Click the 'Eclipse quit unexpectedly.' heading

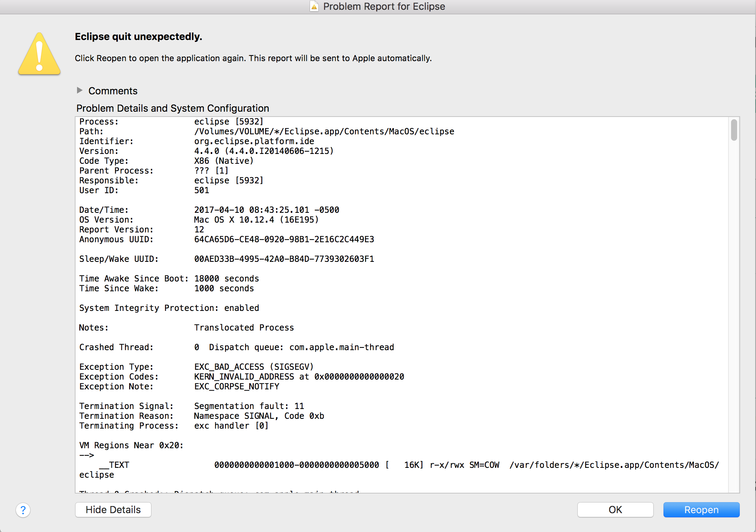click(139, 37)
